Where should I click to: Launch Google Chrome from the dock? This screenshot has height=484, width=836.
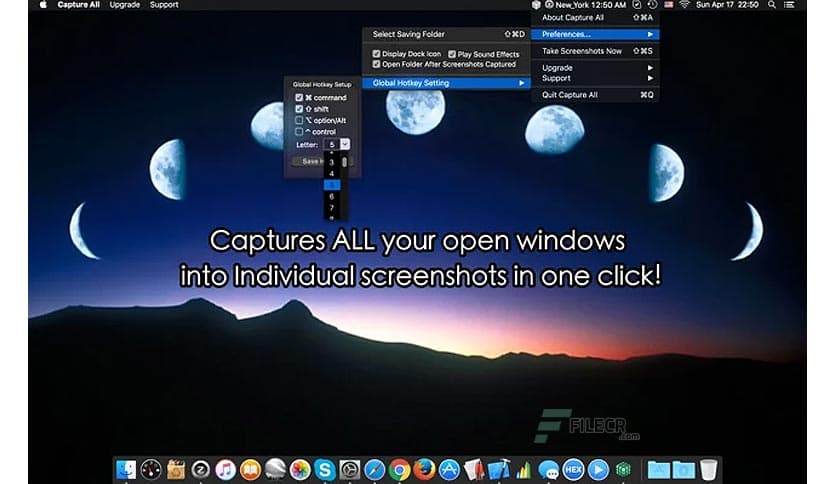pyautogui.click(x=399, y=469)
